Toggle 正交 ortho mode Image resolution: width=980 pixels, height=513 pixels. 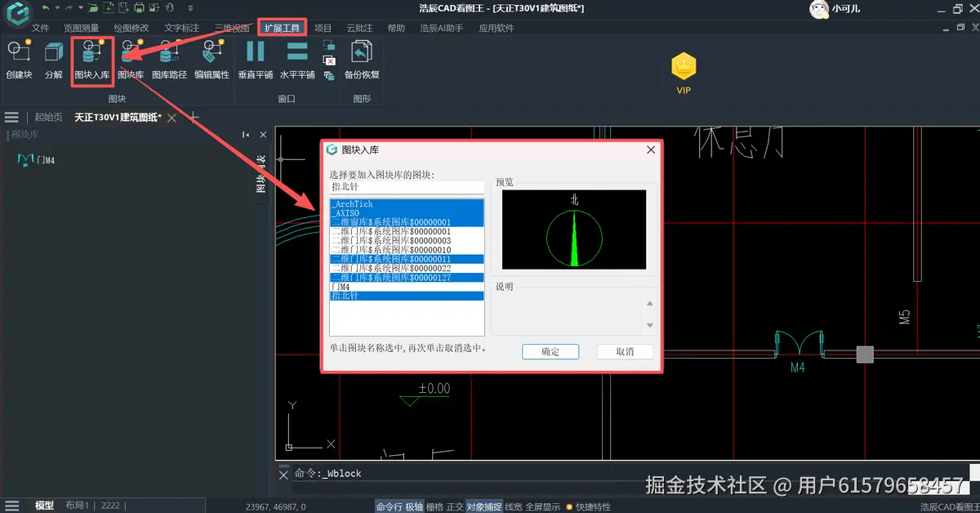tap(455, 506)
